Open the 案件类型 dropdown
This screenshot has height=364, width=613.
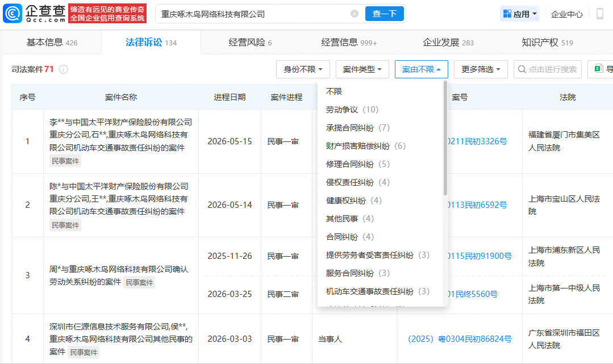[362, 69]
